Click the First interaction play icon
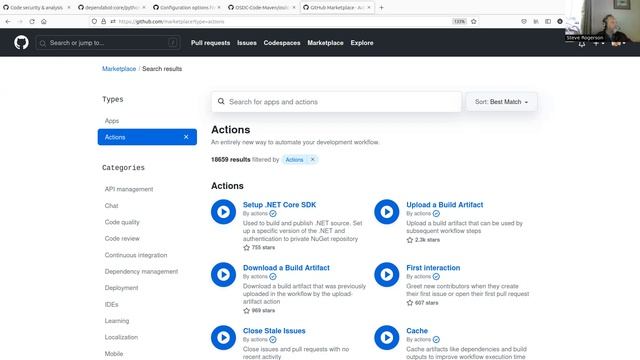Screen dimensions: 640x360 pyautogui.click(x=387, y=275)
